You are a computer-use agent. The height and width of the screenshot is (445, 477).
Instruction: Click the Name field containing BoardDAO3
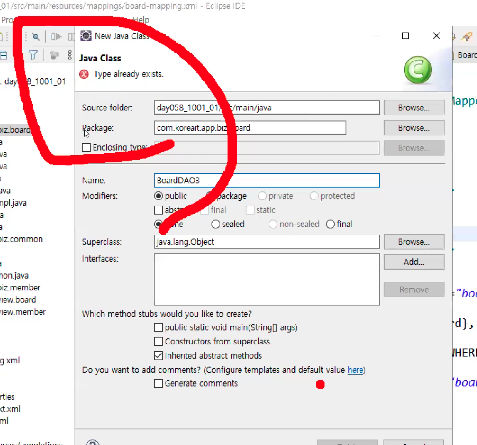click(267, 180)
